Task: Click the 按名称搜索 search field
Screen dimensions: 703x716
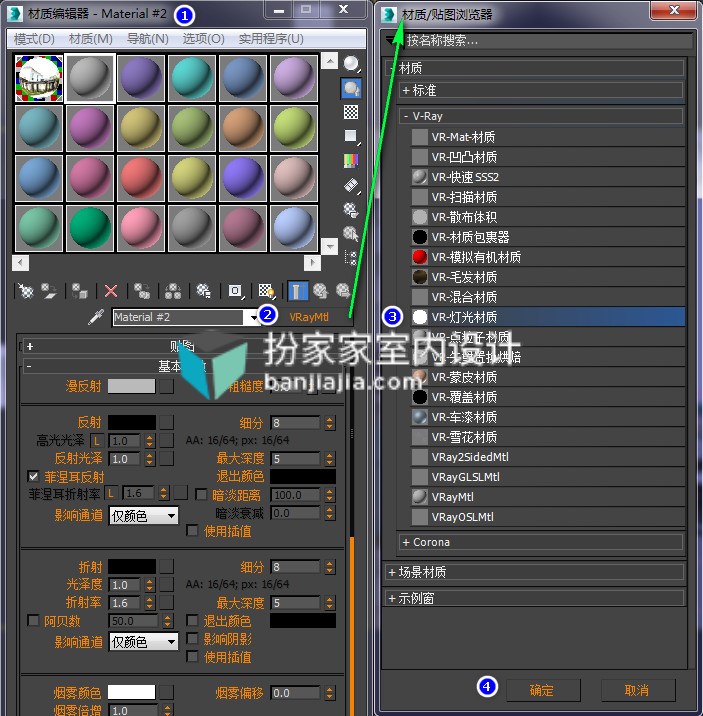Action: (548, 40)
